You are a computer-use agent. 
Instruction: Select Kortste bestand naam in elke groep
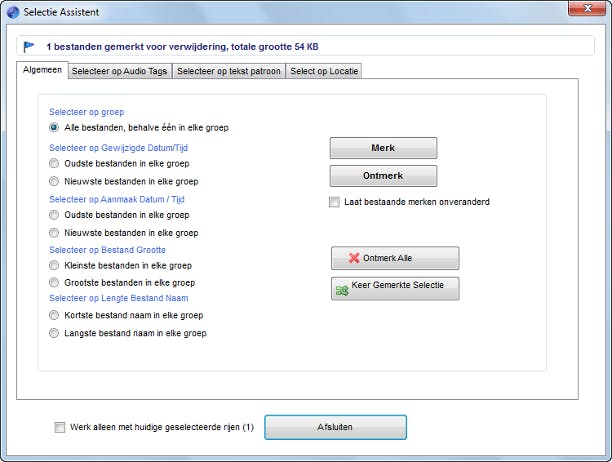coord(55,315)
